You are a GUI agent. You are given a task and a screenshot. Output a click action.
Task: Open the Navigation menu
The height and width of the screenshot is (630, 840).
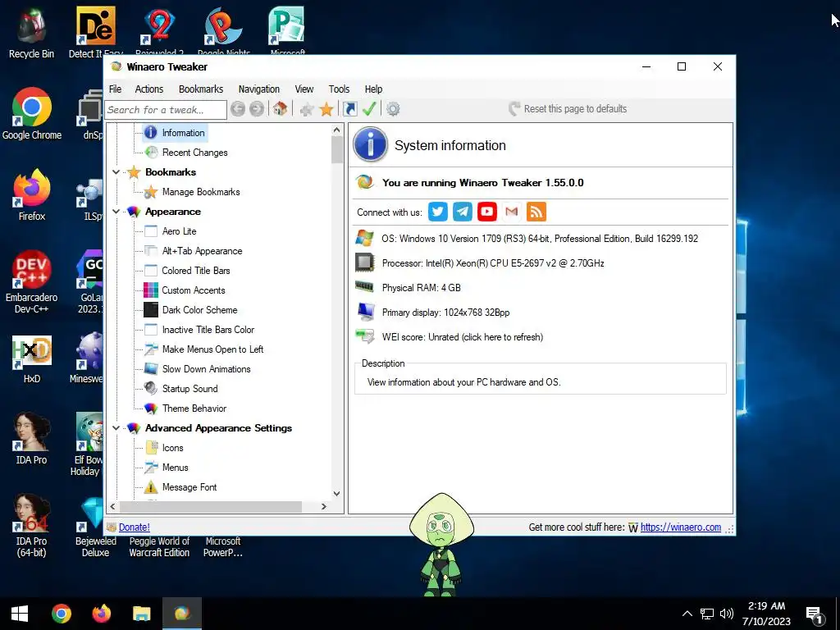coord(258,89)
